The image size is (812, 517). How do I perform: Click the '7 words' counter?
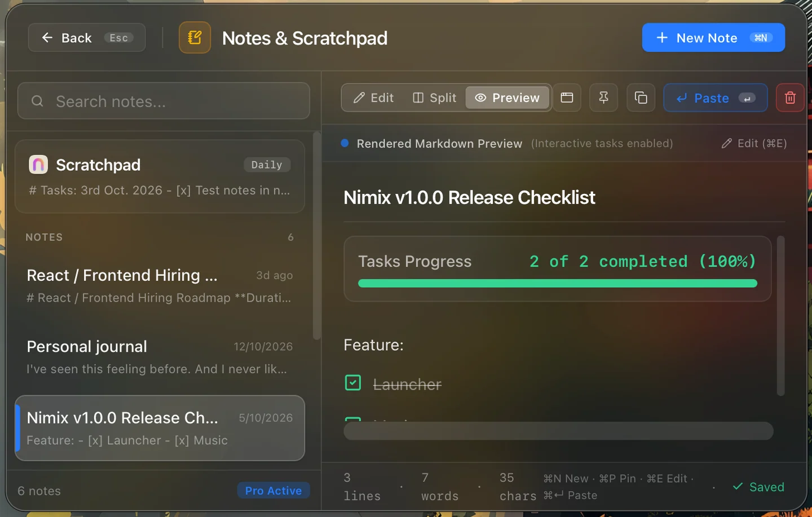pos(440,487)
